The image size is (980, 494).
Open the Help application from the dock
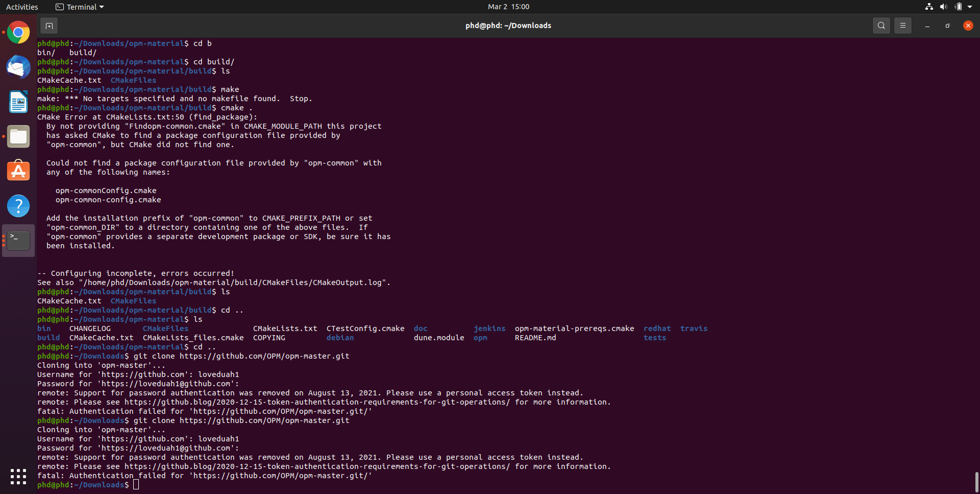tap(18, 205)
